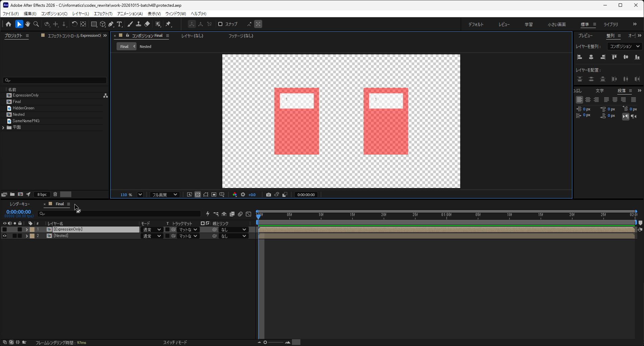
Task: Click the Nested breadcrumb in composition viewer
Action: (145, 47)
